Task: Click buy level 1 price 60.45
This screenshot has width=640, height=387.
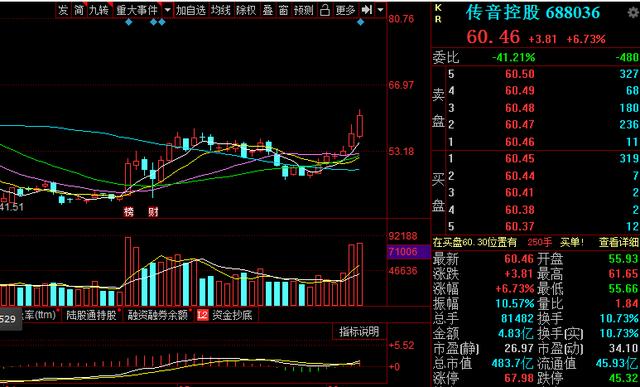Action: (520, 158)
